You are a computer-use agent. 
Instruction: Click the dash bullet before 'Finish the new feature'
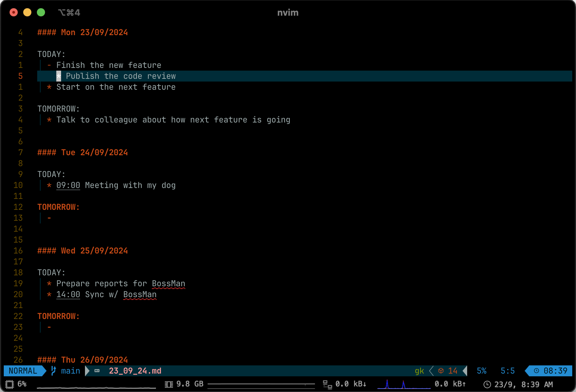[49, 65]
